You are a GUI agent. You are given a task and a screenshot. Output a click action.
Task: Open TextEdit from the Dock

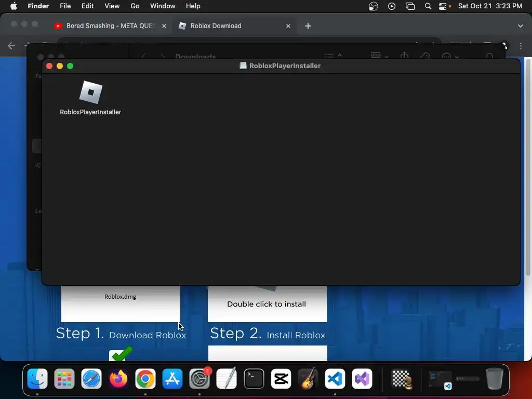(227, 379)
